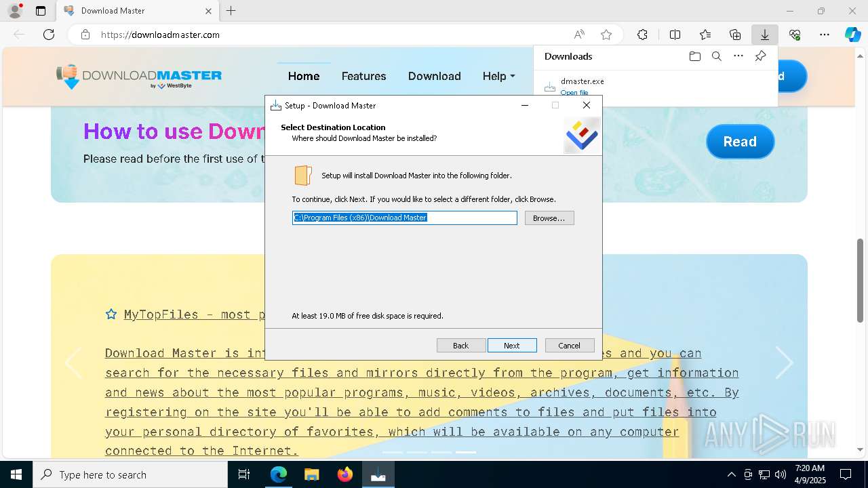Open Read Aloud in address bar
The image size is (868, 488).
coord(579,35)
